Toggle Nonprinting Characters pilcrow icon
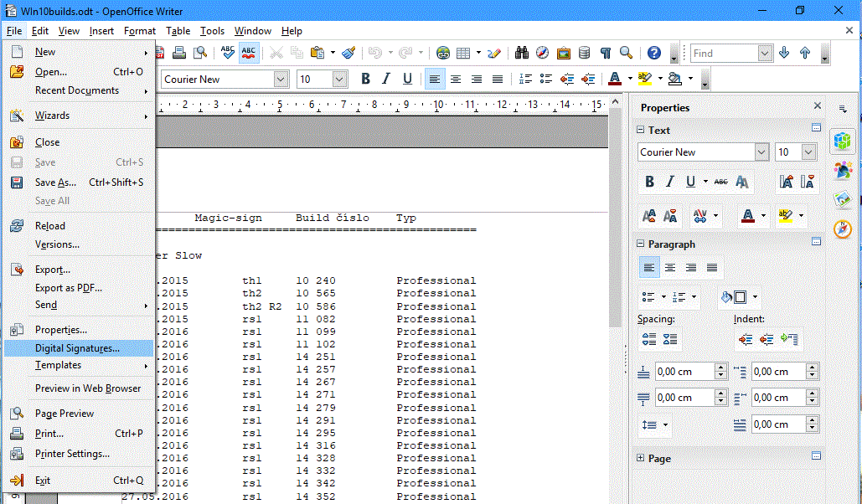 [x=605, y=53]
